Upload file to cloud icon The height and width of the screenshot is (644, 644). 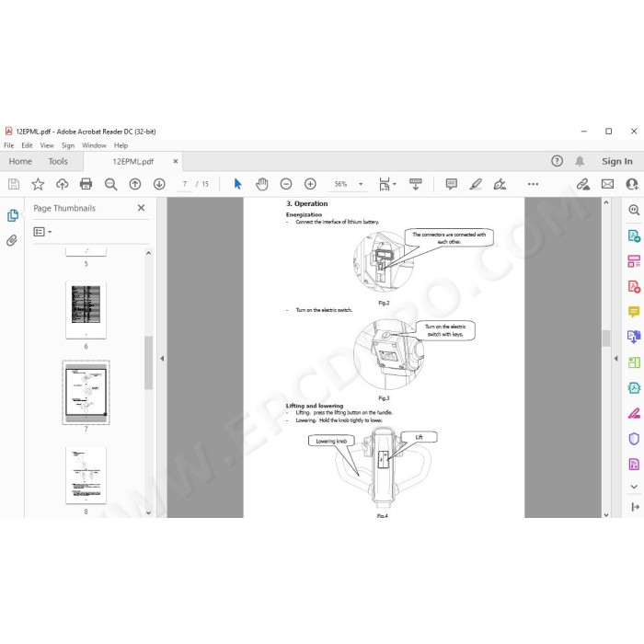[x=62, y=184]
